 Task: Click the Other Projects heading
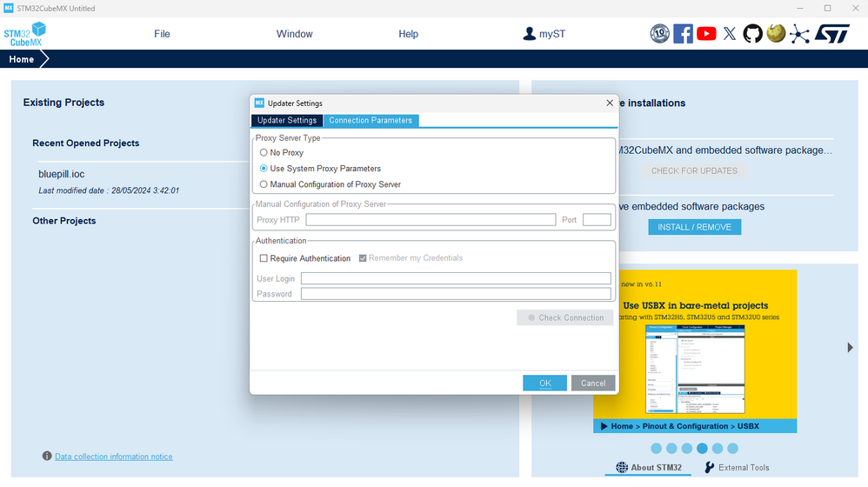pos(64,221)
